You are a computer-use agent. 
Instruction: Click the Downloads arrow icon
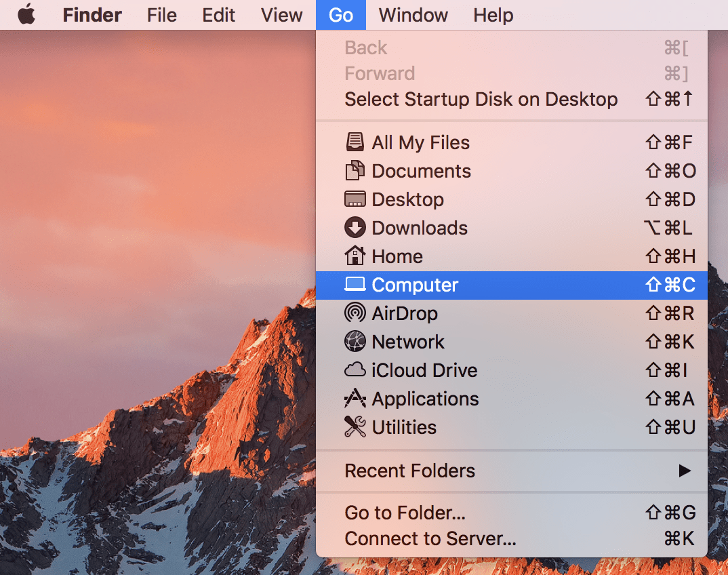[355, 228]
